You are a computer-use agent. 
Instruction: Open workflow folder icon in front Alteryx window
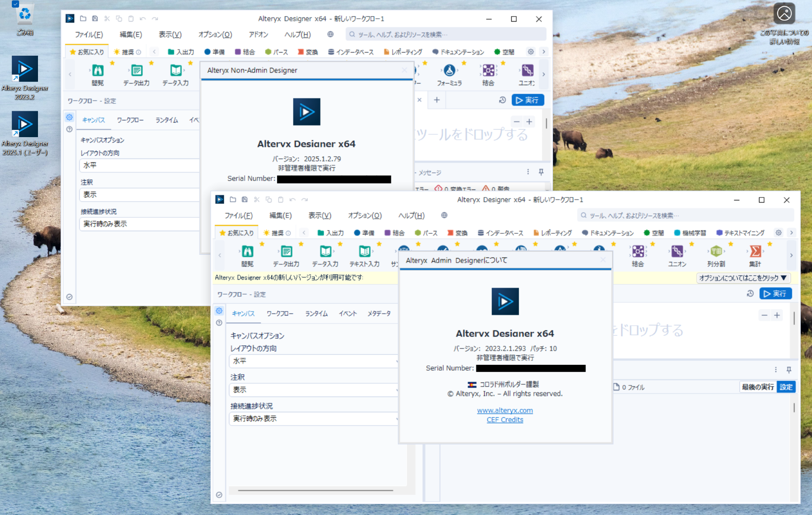point(233,200)
